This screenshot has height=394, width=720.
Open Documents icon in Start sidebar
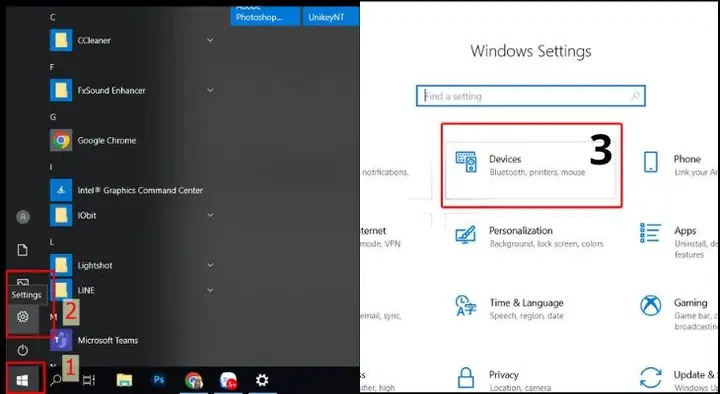click(x=22, y=250)
